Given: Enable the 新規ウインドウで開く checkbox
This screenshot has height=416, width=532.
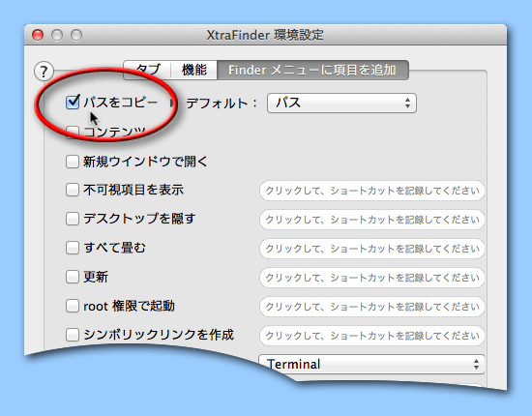Looking at the screenshot, I should (x=73, y=162).
